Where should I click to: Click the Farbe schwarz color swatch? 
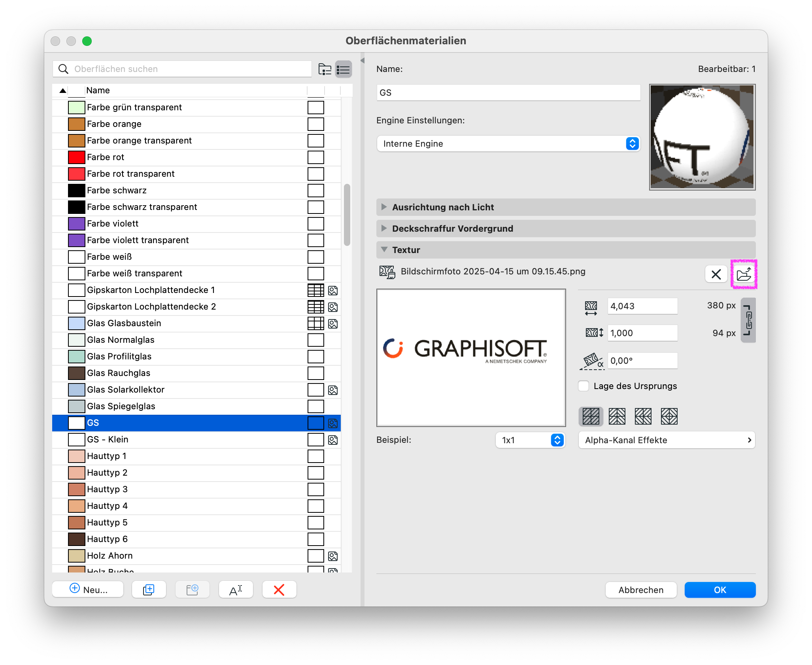77,191
